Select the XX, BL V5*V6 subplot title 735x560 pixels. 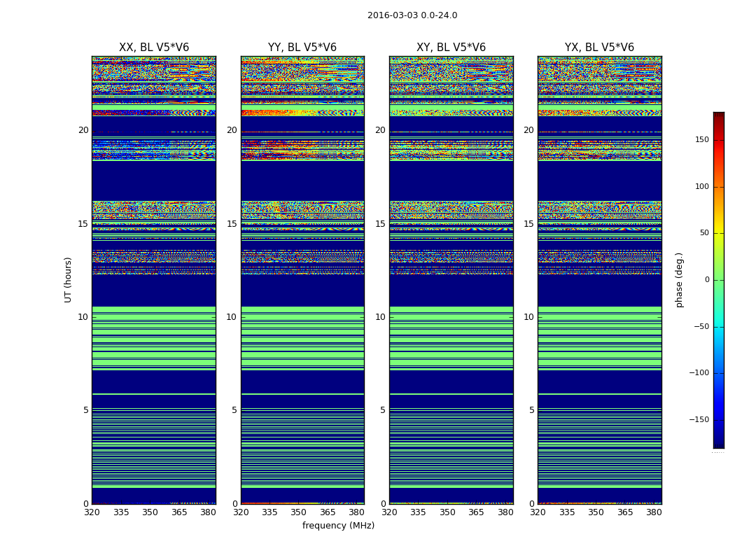tap(154, 48)
